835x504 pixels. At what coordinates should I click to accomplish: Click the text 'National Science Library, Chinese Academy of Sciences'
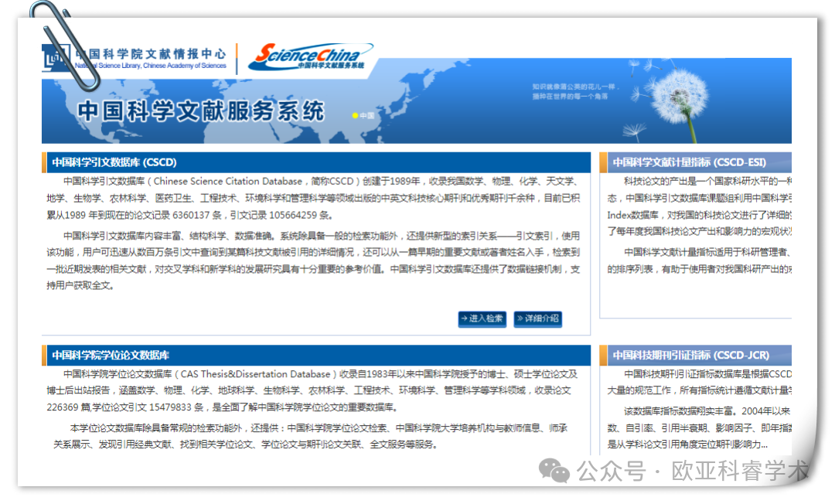(150, 66)
